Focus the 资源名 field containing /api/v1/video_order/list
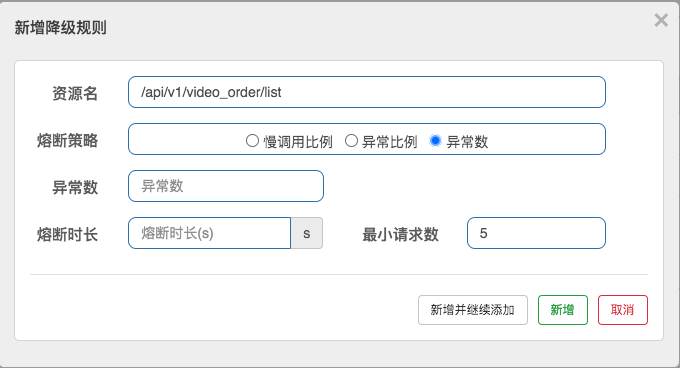This screenshot has width=680, height=368. coord(367,92)
